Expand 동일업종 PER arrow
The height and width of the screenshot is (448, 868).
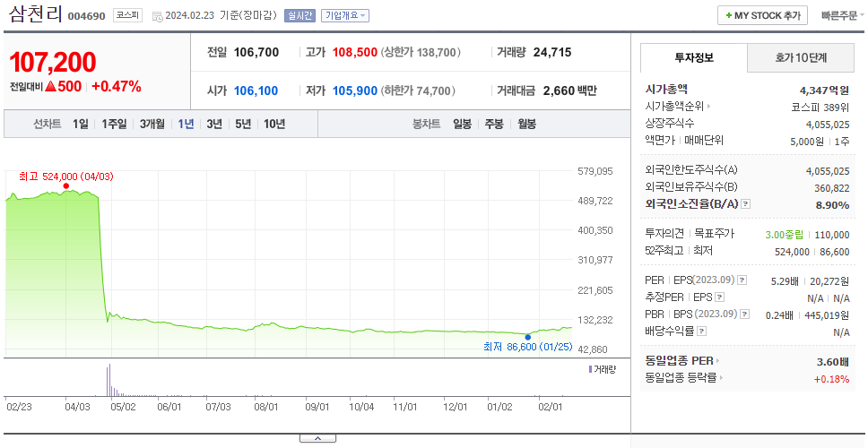(717, 360)
